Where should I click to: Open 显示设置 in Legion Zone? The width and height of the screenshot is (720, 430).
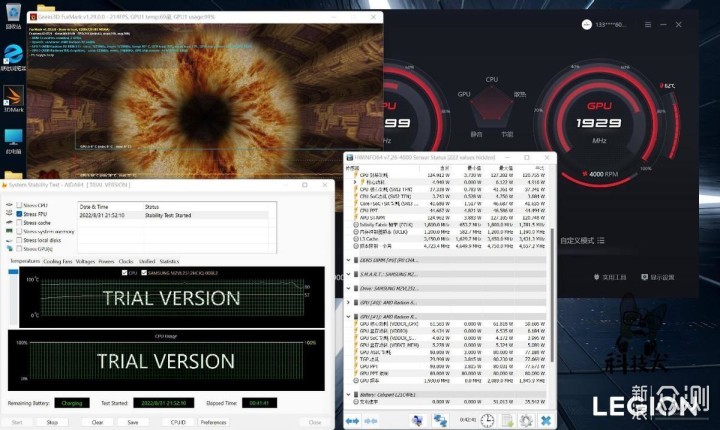pos(658,277)
